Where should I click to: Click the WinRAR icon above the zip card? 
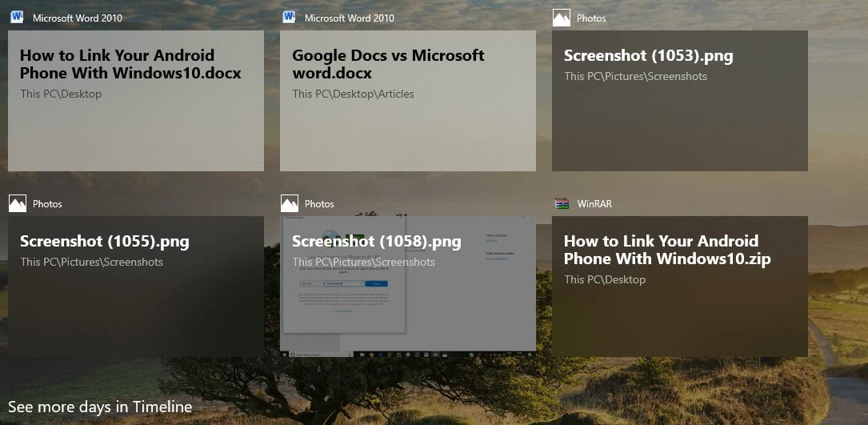click(562, 203)
